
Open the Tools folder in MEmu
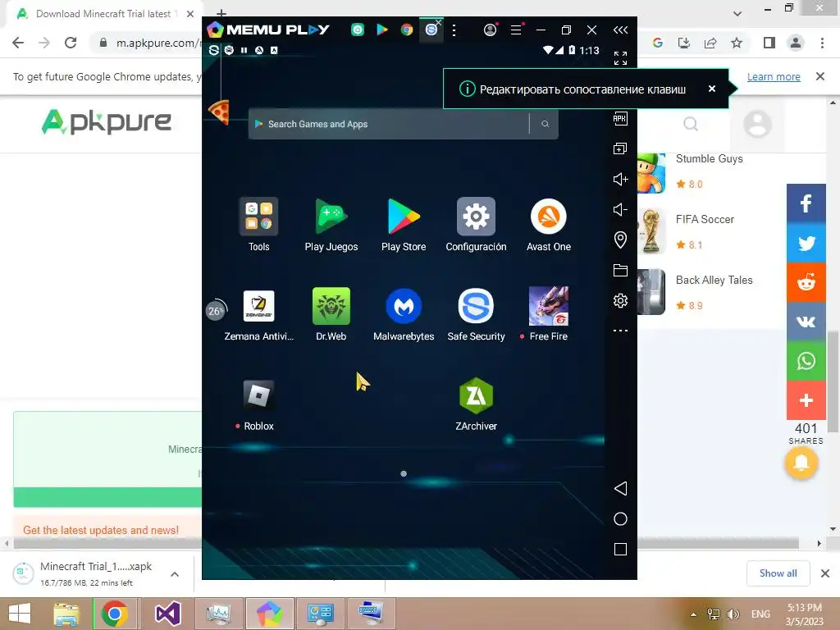(x=258, y=217)
